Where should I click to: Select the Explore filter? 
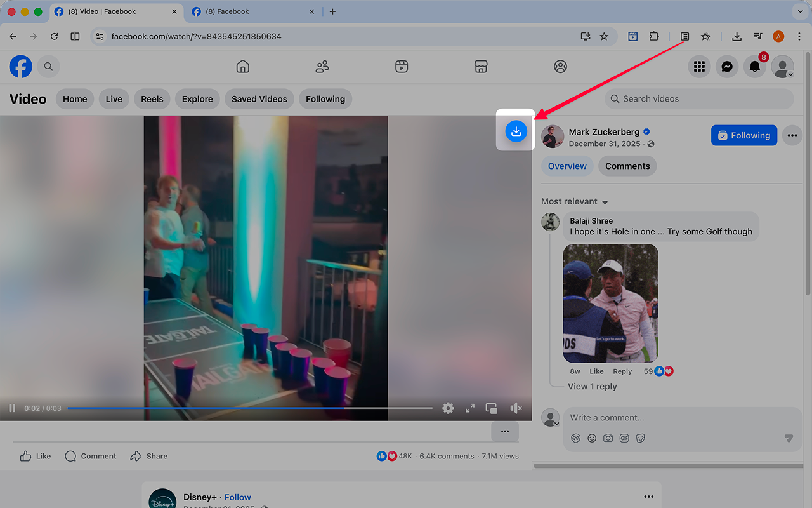(197, 99)
